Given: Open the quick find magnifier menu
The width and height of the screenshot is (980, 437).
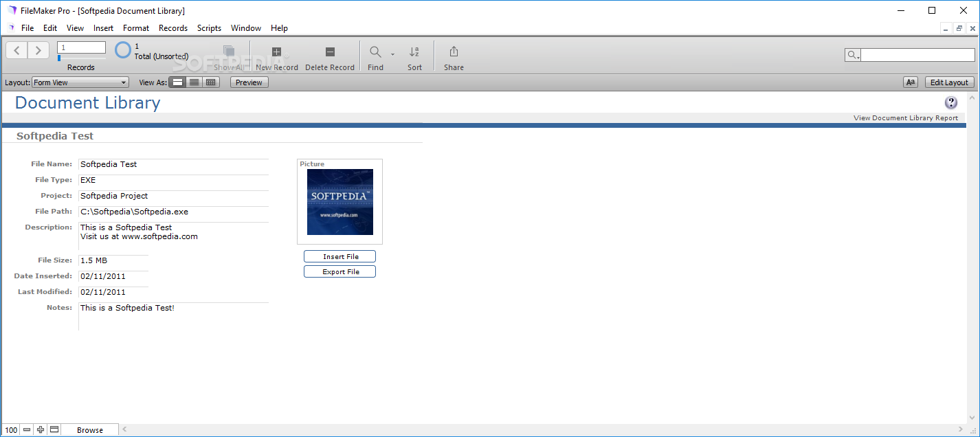Looking at the screenshot, I should point(853,55).
